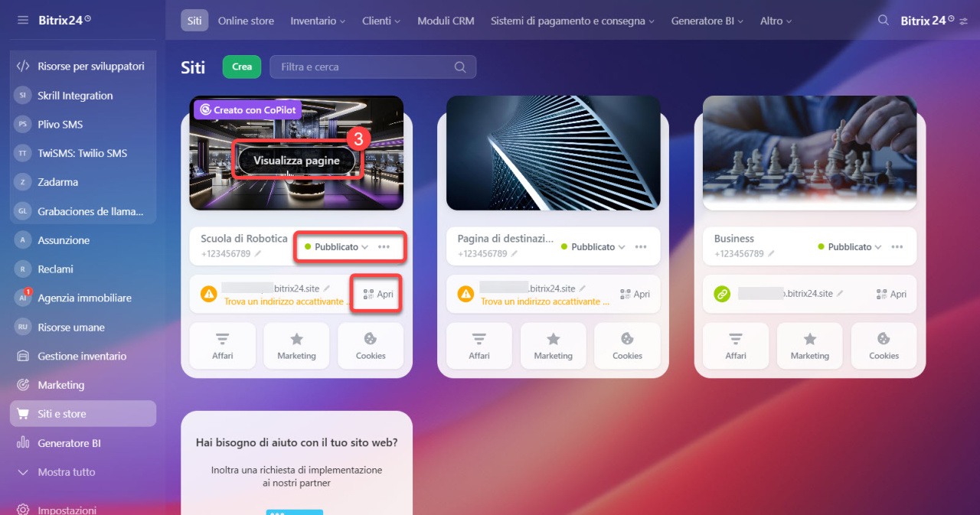Switch to Online store tab
980x515 pixels.
pyautogui.click(x=246, y=21)
